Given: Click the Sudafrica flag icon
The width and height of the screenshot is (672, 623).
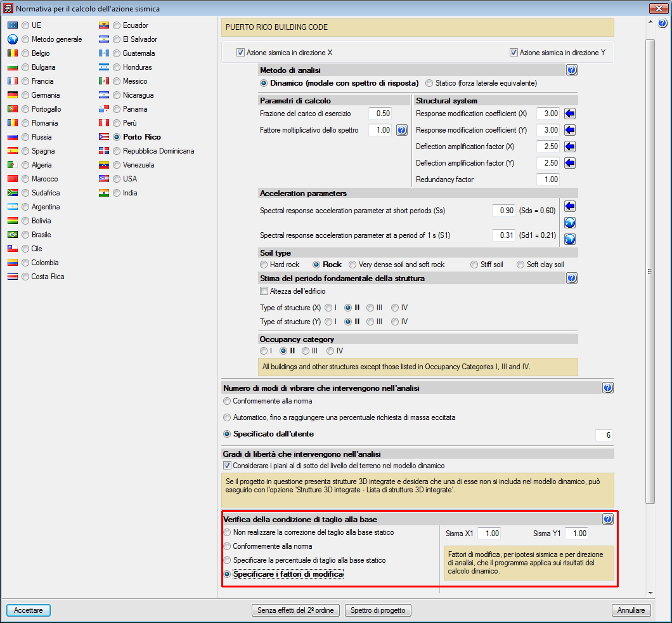Looking at the screenshot, I should pyautogui.click(x=13, y=193).
